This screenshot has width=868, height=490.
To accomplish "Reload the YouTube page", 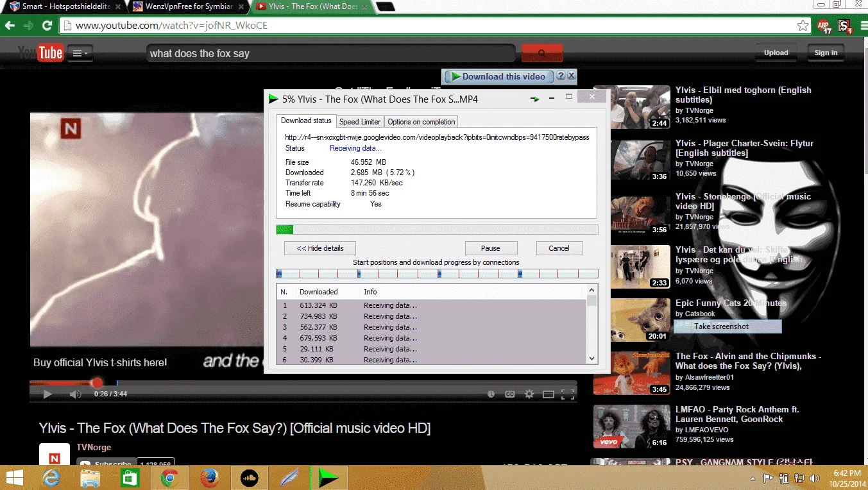I will point(47,26).
